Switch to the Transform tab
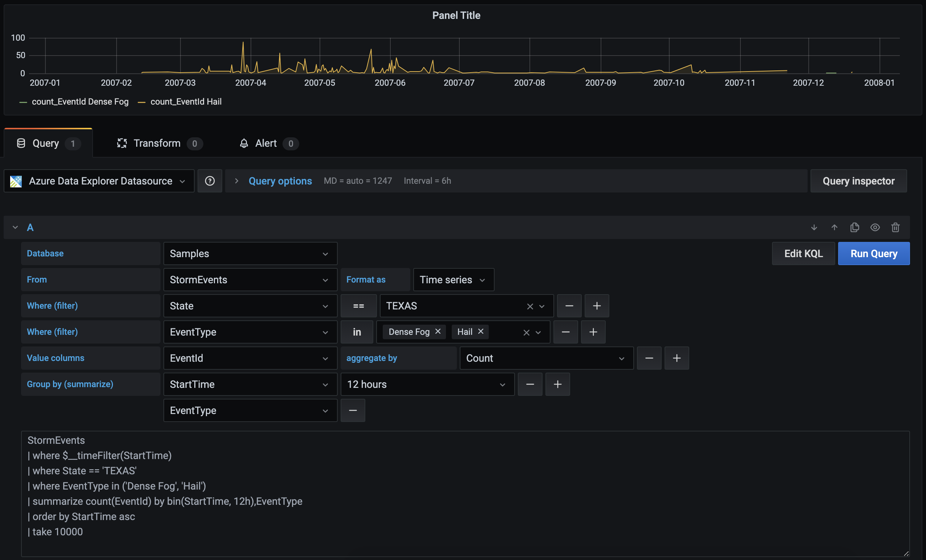926x560 pixels. pos(158,143)
